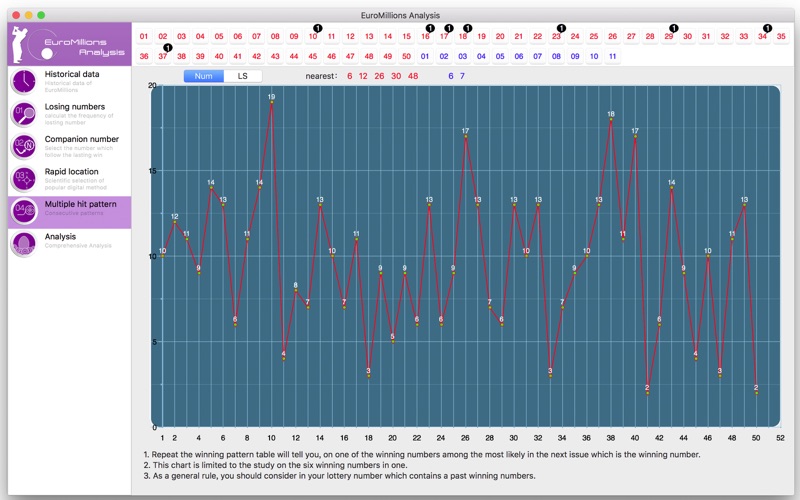This screenshot has width=800, height=500.
Task: Open the Losing numbers section
Action: coord(69,114)
